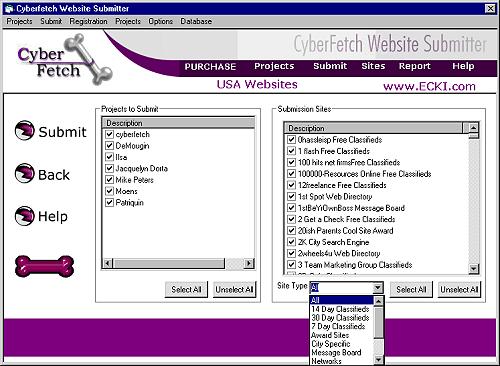Open the Options menu
This screenshot has height=366, width=500.
pyautogui.click(x=161, y=21)
